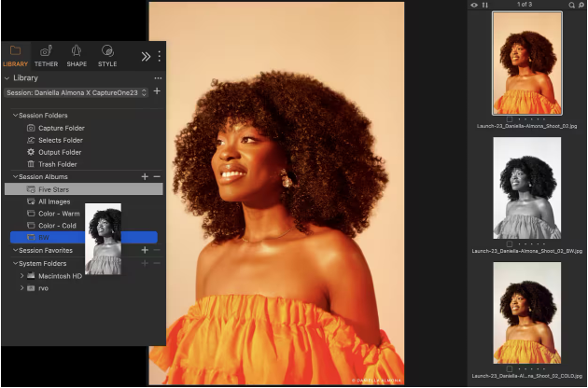588x388 pixels.
Task: Expand the Macintosh HD system folder
Action: (21, 276)
